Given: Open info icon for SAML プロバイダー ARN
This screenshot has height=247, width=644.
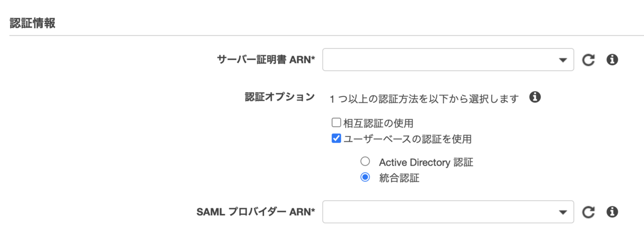Looking at the screenshot, I should point(612,212).
